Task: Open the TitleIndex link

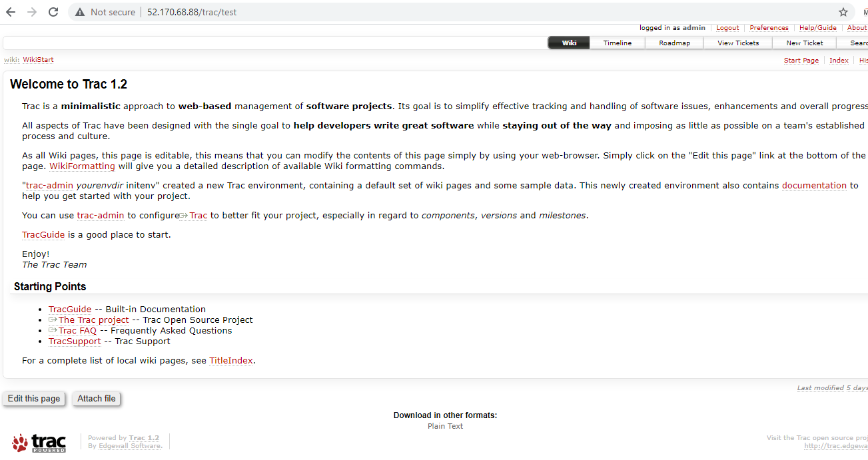Action: 231,360
